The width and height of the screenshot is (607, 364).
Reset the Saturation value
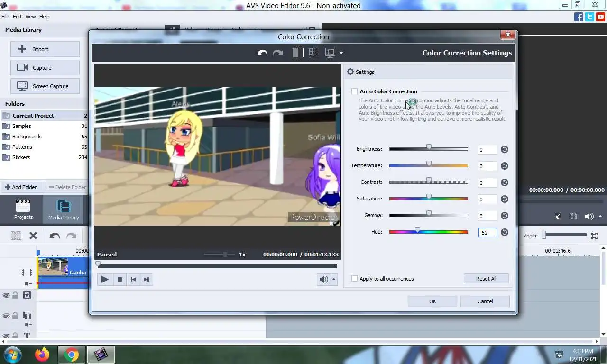(505, 199)
